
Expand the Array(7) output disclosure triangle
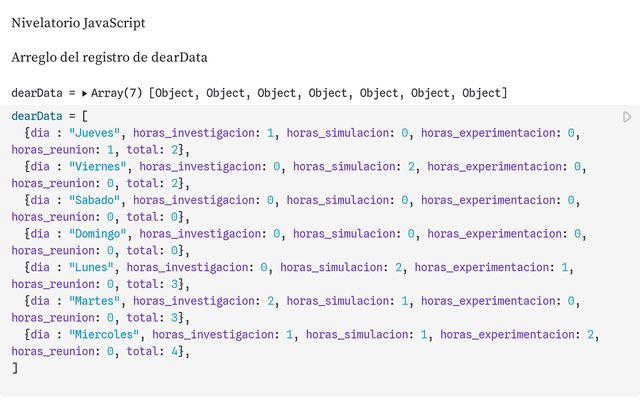(84, 93)
